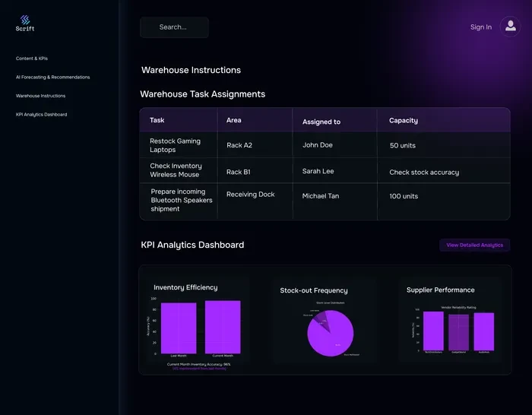The width and height of the screenshot is (532, 415).
Task: Click the Sign In link
Action: 481,27
